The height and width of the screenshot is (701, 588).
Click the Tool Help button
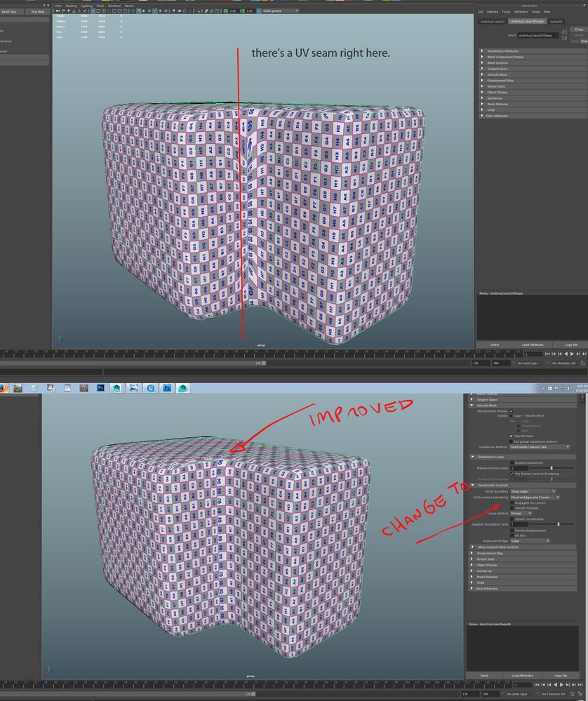(x=38, y=12)
